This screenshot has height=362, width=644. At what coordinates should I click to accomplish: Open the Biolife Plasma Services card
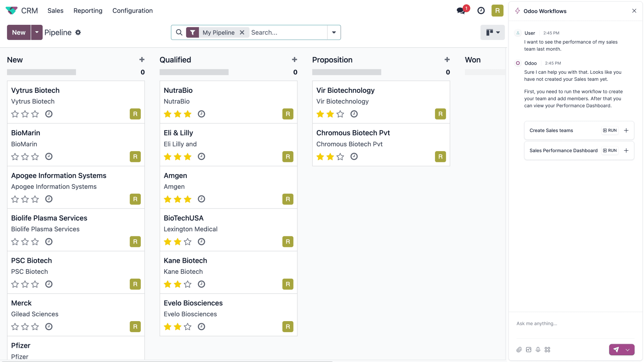76,230
